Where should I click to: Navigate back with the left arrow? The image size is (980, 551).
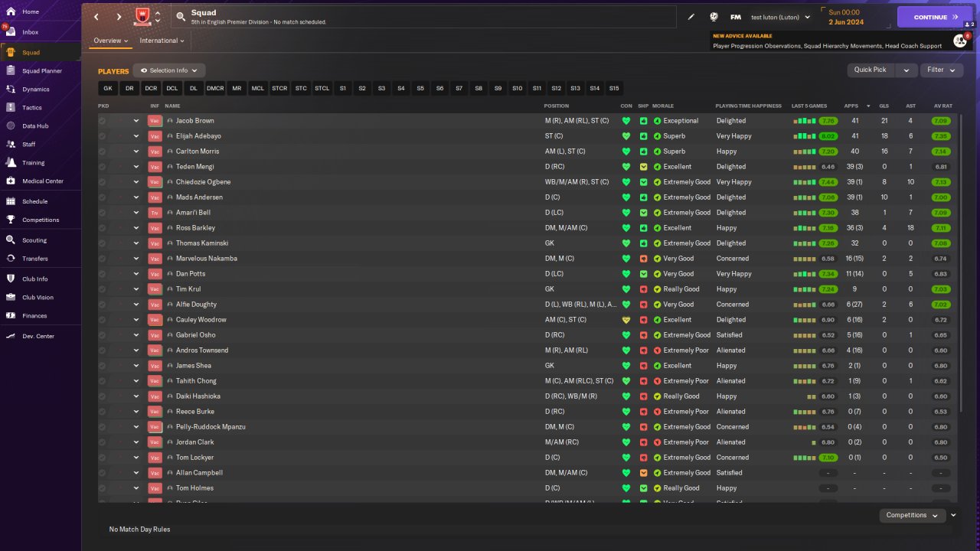coord(96,17)
